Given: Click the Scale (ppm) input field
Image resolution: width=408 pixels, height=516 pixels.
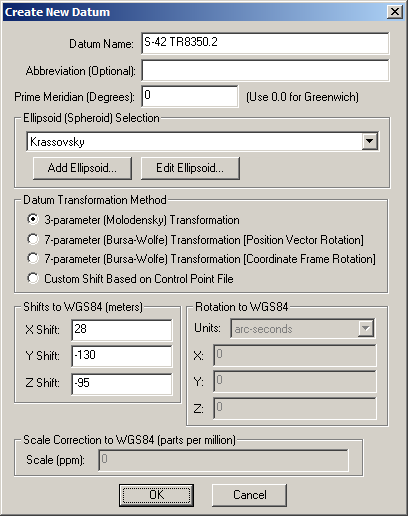Looking at the screenshot, I should [x=223, y=460].
